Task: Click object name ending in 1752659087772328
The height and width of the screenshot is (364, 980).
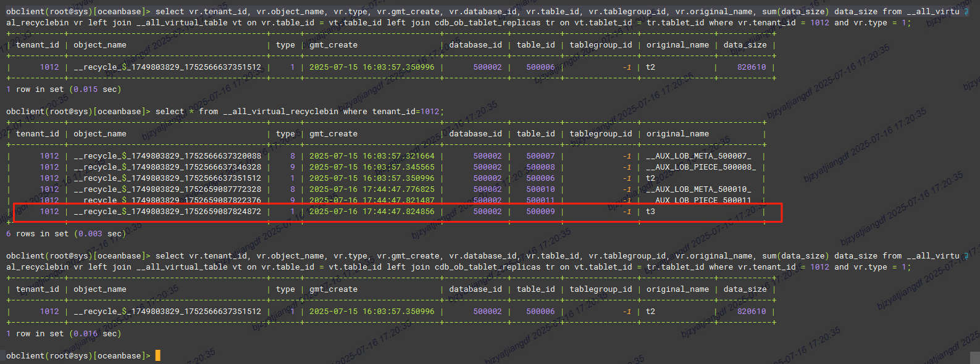Action: (167, 189)
